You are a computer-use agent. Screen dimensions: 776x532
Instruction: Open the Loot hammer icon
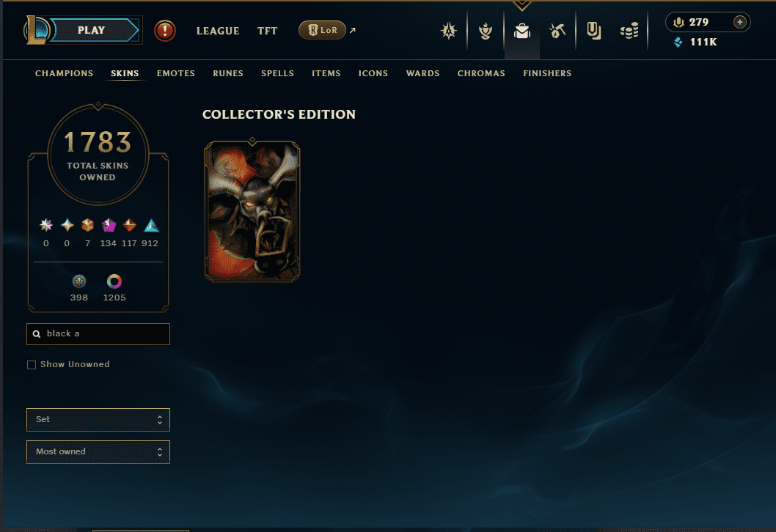click(557, 32)
